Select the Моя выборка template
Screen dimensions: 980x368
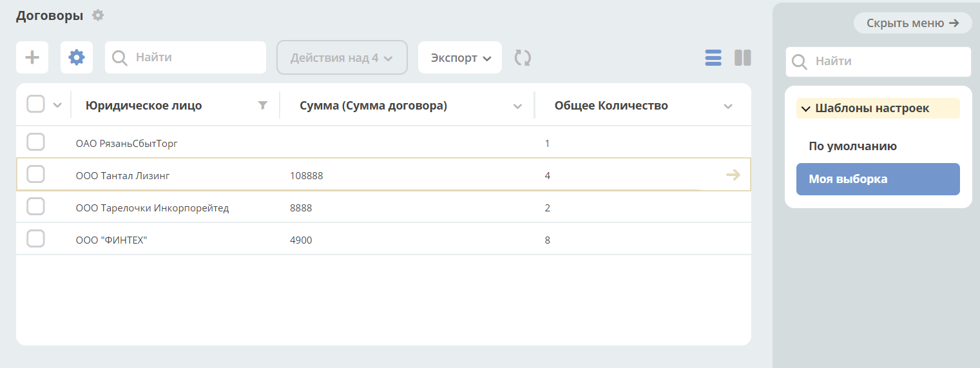point(878,179)
